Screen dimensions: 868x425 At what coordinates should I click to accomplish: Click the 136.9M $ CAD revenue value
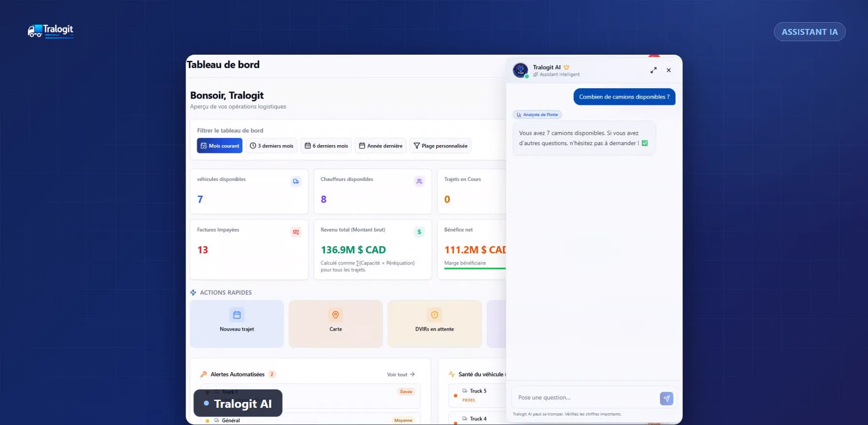[x=353, y=250]
